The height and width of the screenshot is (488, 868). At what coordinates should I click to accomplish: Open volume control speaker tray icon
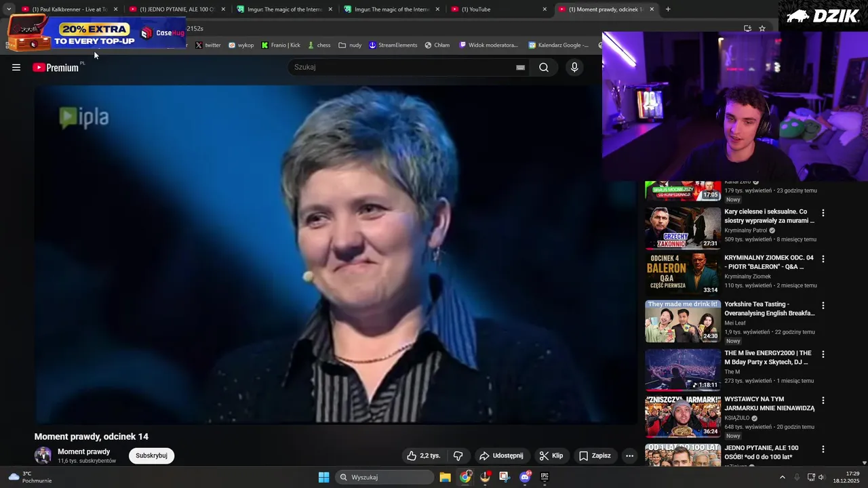point(821,477)
